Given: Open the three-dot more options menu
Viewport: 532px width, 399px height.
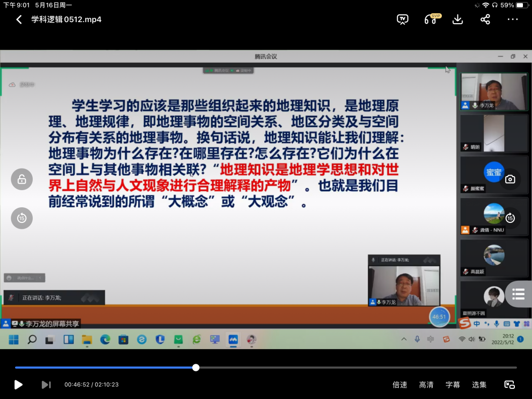Looking at the screenshot, I should 512,20.
